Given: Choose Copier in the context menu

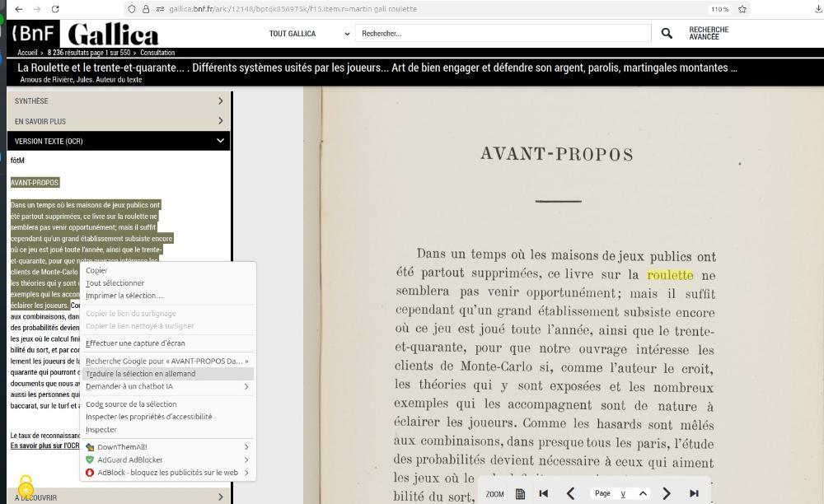Looking at the screenshot, I should pos(96,270).
